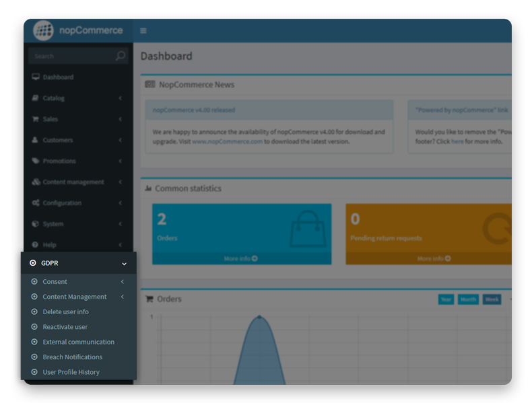532x403 pixels.
Task: Click the newspaper icon beside NopCommerce News
Action: coord(150,84)
